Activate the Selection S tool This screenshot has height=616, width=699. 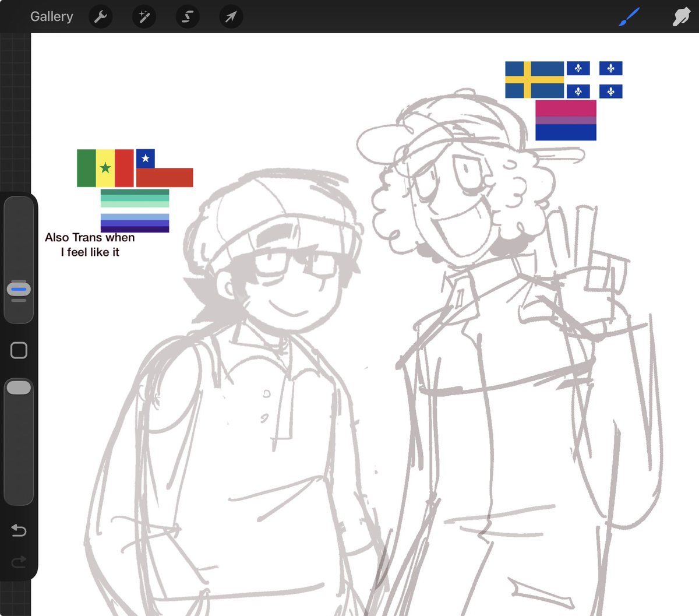coord(188,17)
